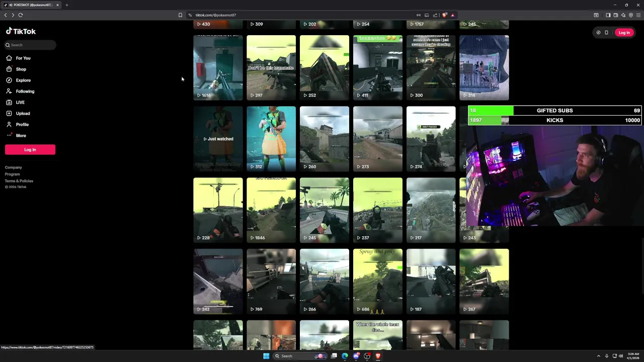Open the TikTok logo home link

point(21,31)
